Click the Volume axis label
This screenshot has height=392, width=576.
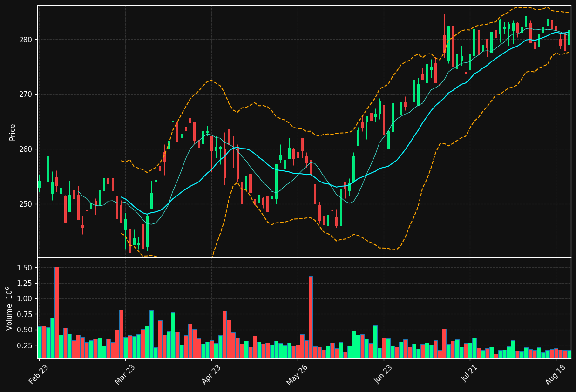pyautogui.click(x=10, y=308)
